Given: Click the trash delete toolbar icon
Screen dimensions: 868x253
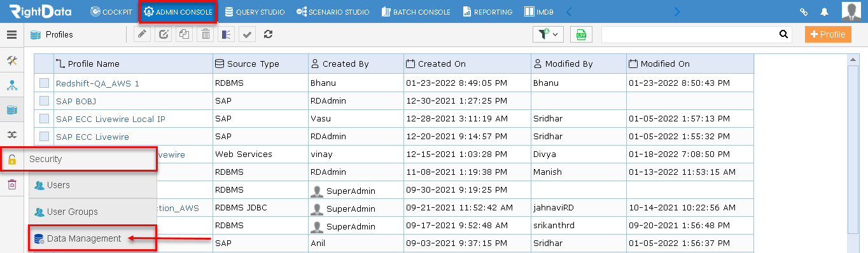Looking at the screenshot, I should pyautogui.click(x=206, y=34).
